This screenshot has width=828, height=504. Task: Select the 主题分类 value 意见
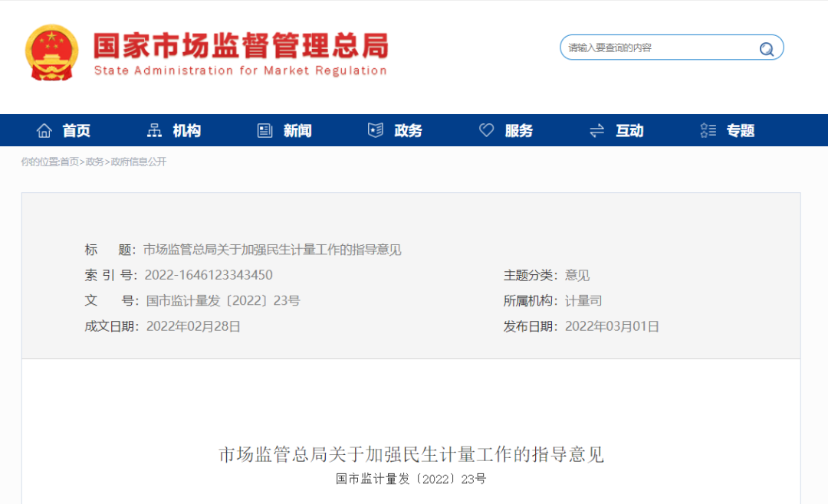pyautogui.click(x=577, y=275)
